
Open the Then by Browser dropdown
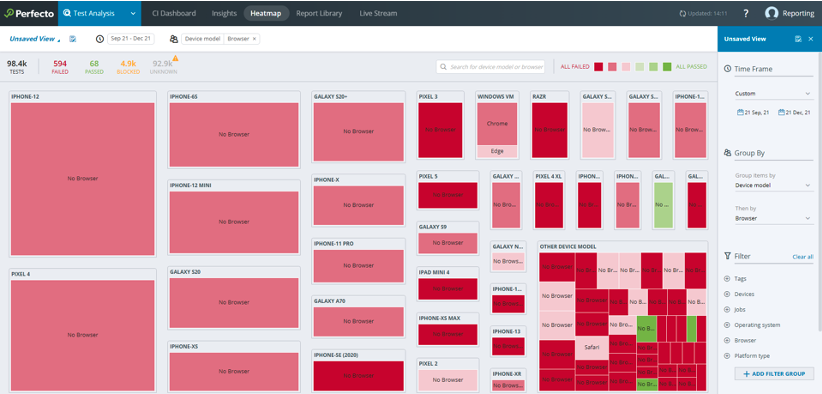pyautogui.click(x=773, y=218)
